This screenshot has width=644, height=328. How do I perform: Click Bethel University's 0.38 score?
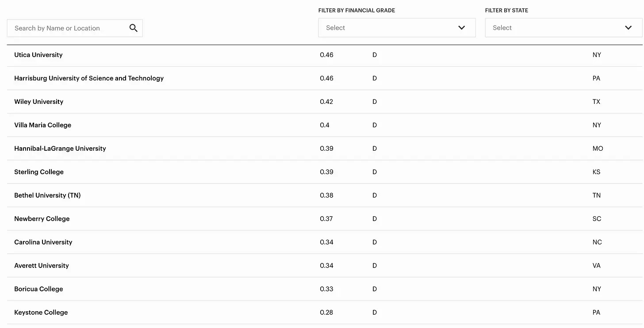tap(327, 195)
